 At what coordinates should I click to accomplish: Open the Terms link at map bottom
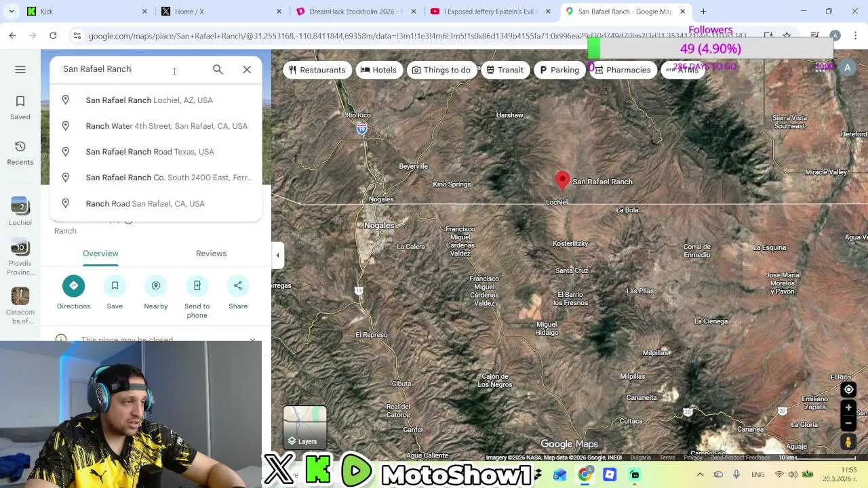(x=667, y=457)
